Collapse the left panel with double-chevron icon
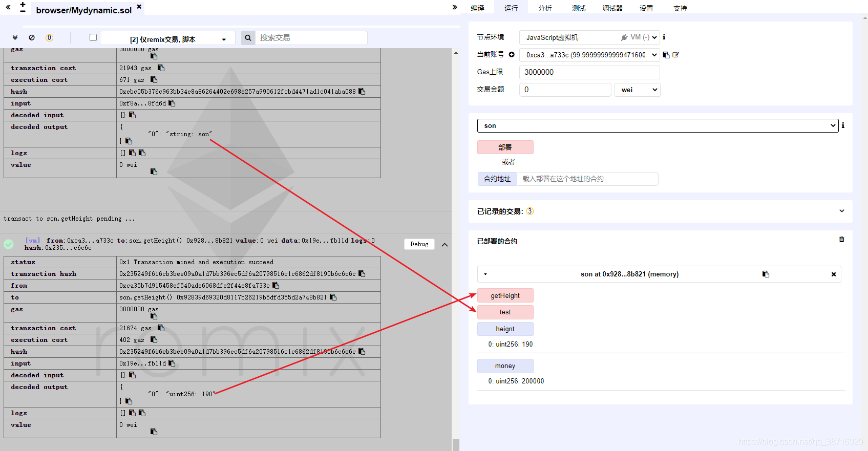The width and height of the screenshot is (868, 451). tap(8, 7)
